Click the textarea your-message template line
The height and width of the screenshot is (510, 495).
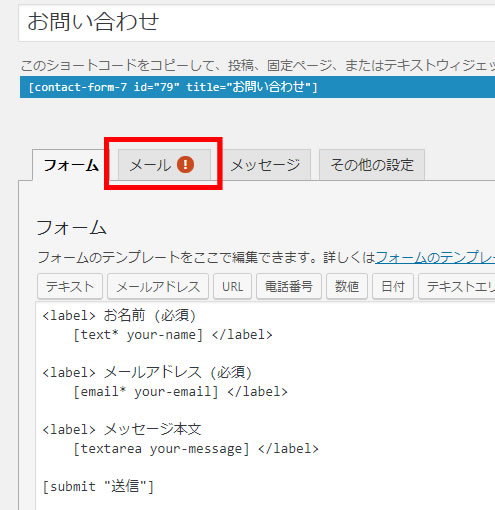click(x=196, y=449)
